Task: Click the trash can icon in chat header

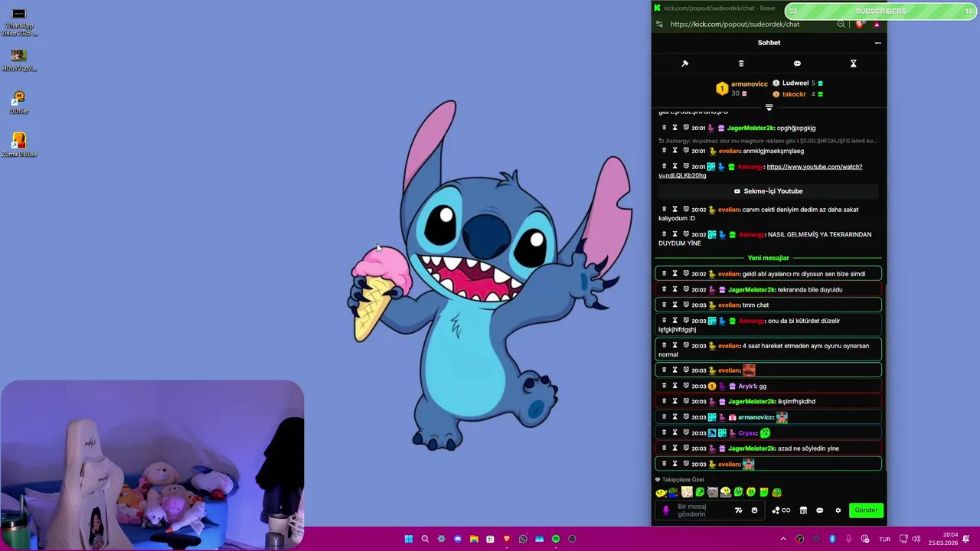Action: [x=741, y=64]
